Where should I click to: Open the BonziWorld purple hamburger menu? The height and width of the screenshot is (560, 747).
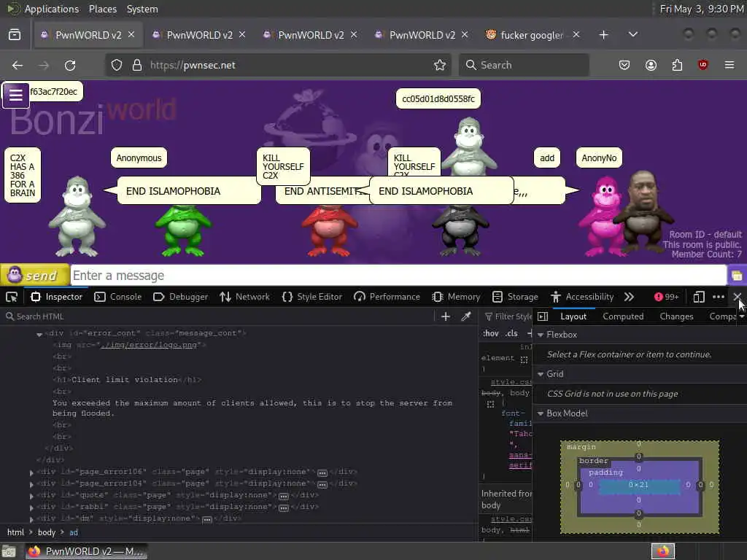coord(16,95)
